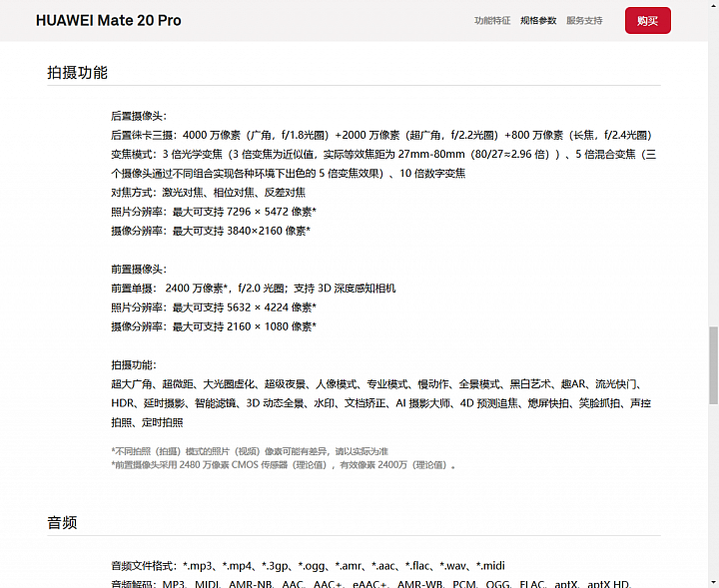The image size is (719, 588).
Task: Click the 音频解码 MP3, MIDI line
Action: (371, 583)
